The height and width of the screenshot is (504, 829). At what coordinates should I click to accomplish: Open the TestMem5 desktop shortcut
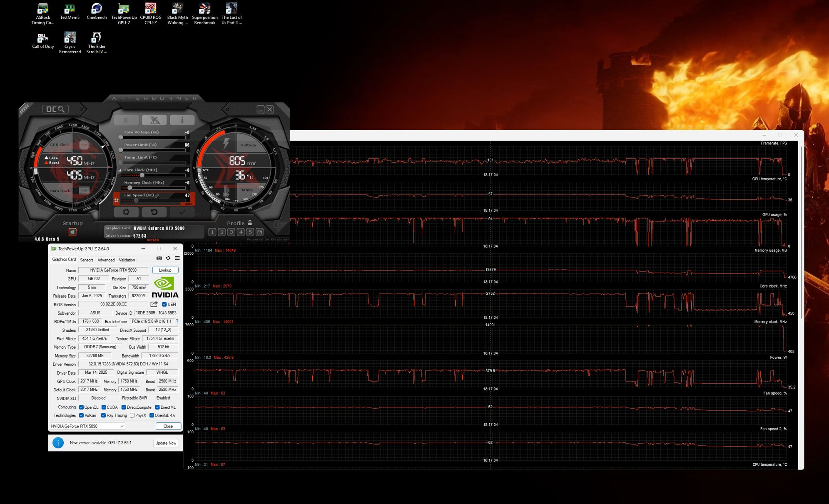[70, 11]
